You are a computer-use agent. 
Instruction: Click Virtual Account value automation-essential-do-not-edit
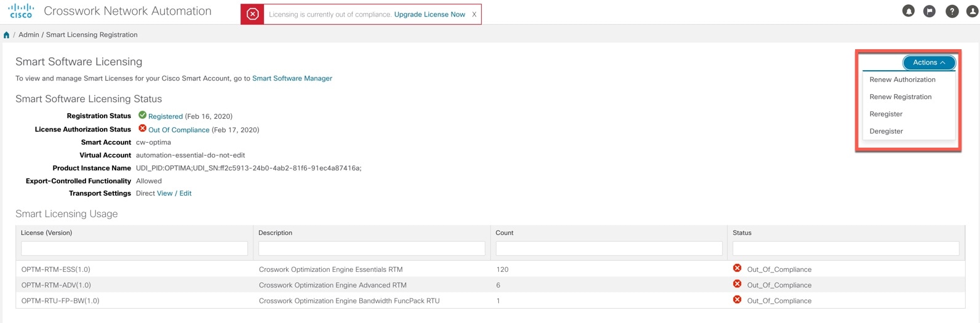191,155
